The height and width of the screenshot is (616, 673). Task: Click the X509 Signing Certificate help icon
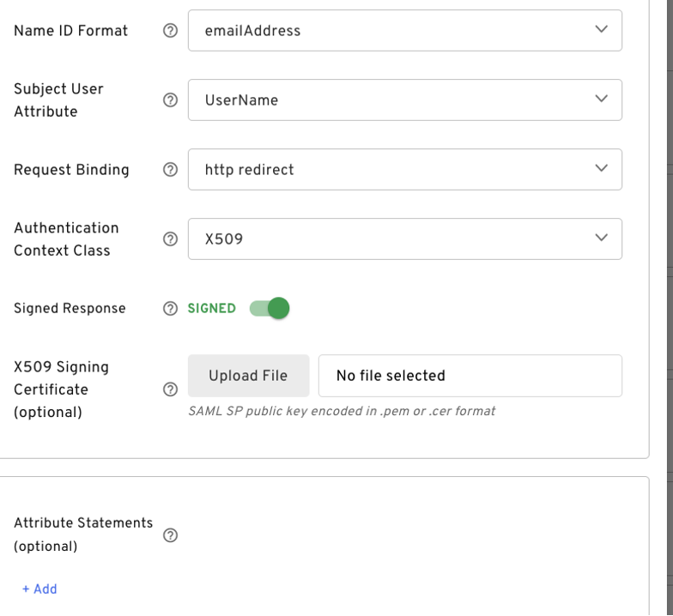pos(170,390)
